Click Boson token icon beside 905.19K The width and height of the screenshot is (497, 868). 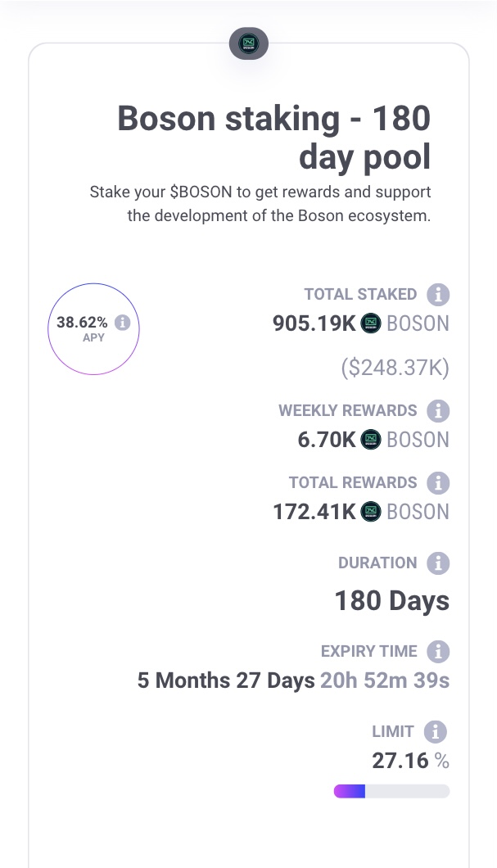pos(371,323)
